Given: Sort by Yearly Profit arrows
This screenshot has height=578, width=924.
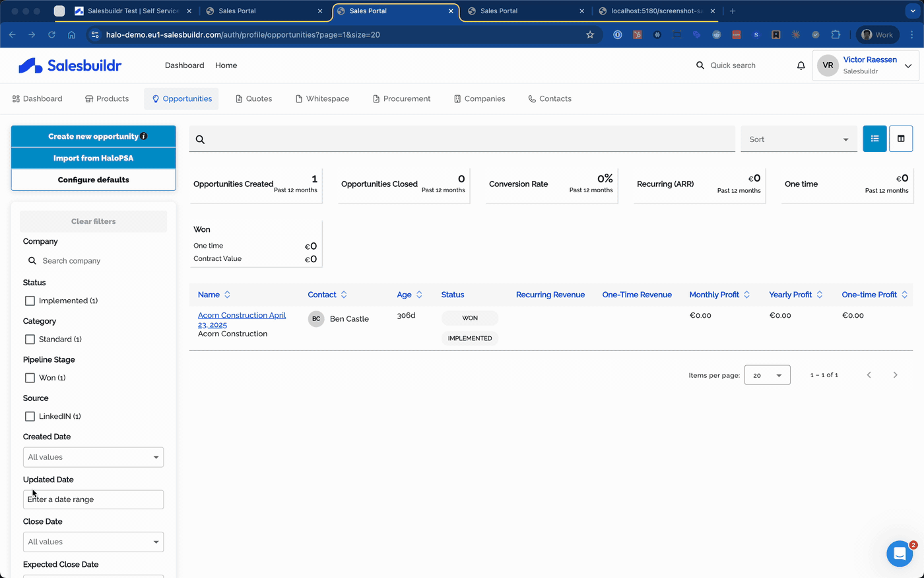Looking at the screenshot, I should [x=820, y=295].
